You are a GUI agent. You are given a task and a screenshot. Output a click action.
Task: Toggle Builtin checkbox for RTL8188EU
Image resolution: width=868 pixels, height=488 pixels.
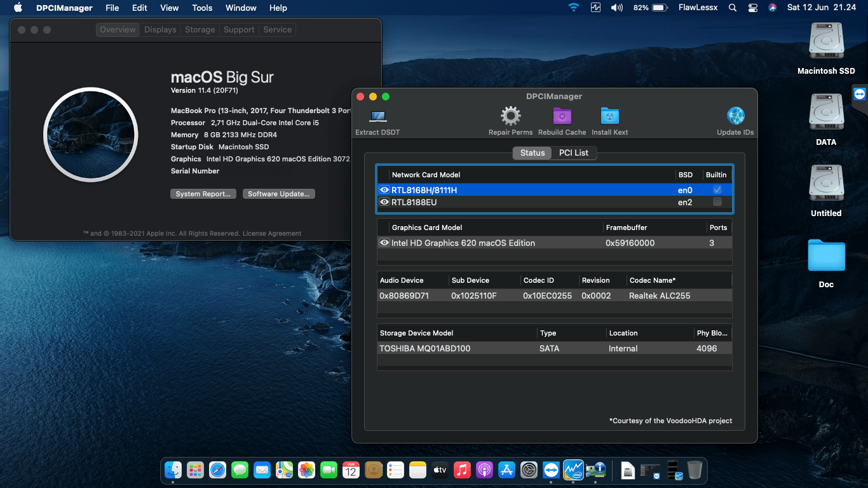tap(717, 202)
